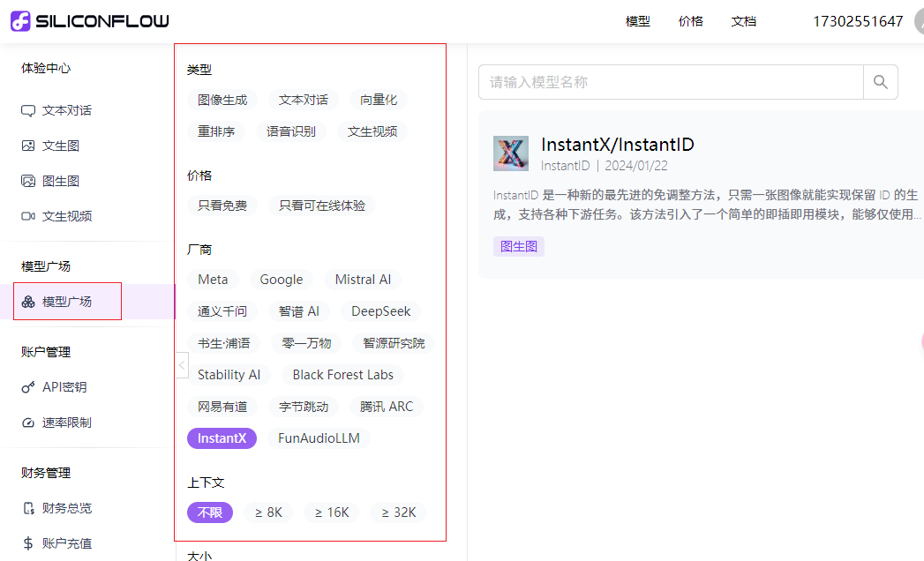Collapse the filter panel with the arrow handle
The height and width of the screenshot is (561, 924).
coord(182,365)
